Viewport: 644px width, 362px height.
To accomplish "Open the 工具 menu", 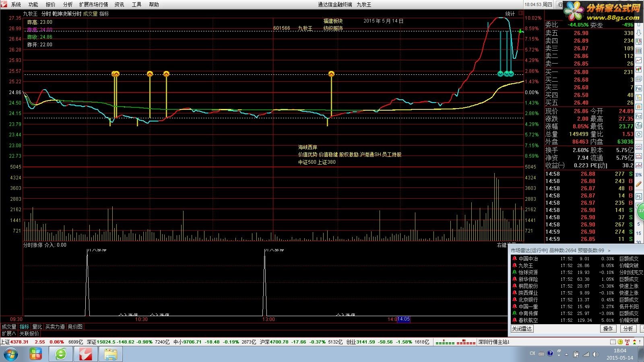I will tap(136, 4).
